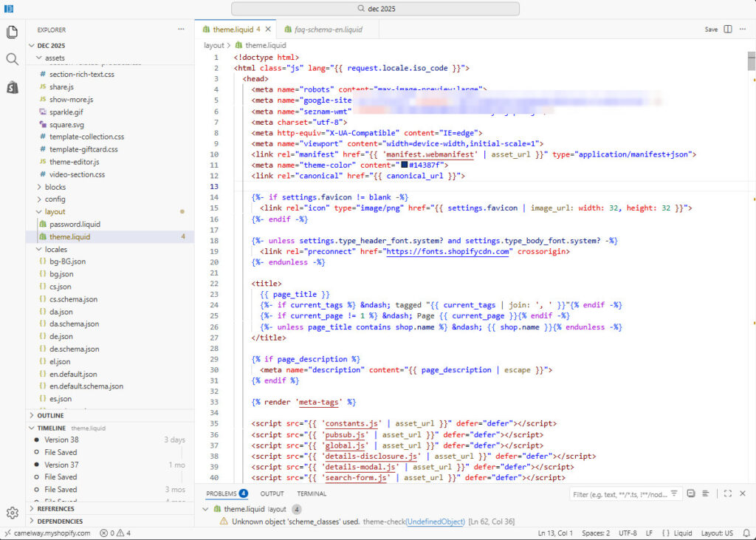The image size is (756, 540).
Task: Open Explorer more actions ellipsis
Action: click(181, 30)
